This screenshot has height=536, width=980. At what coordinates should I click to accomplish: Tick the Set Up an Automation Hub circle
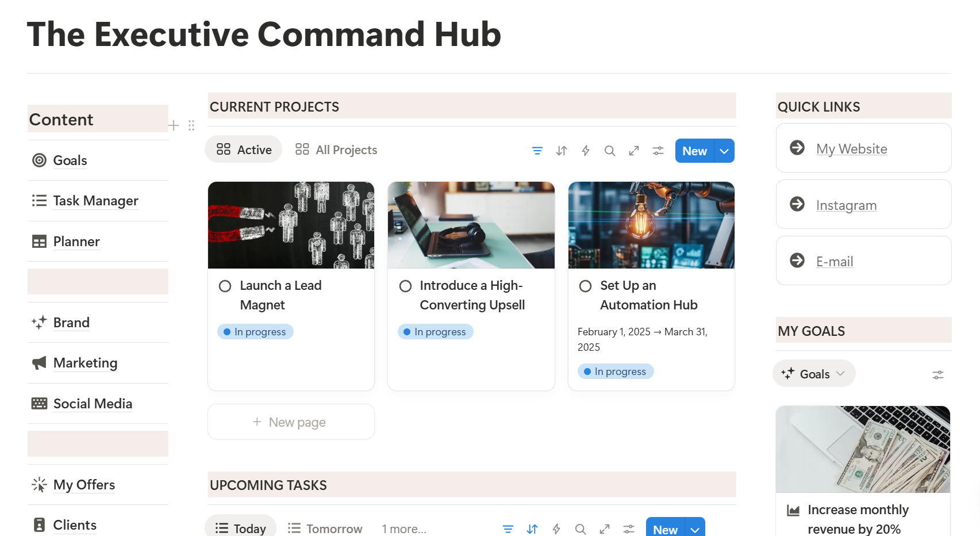585,286
